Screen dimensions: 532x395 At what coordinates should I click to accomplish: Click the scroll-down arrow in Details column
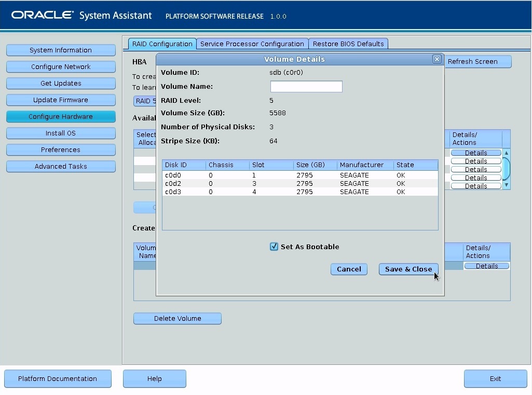(x=506, y=185)
